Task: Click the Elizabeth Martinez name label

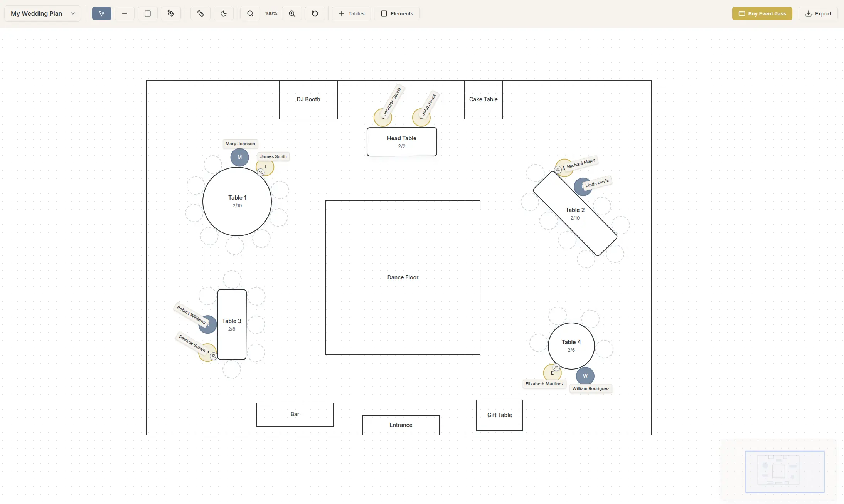Action: [x=544, y=384]
